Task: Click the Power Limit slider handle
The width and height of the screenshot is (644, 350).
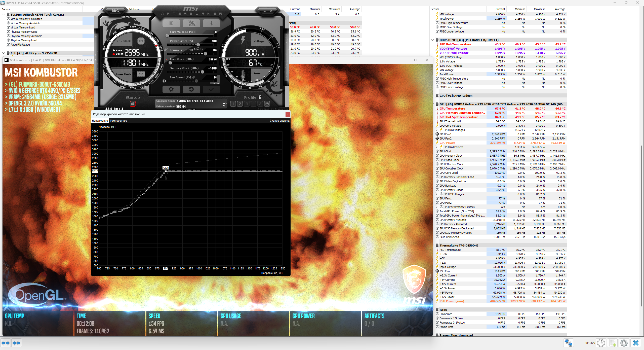Action: 198,45
